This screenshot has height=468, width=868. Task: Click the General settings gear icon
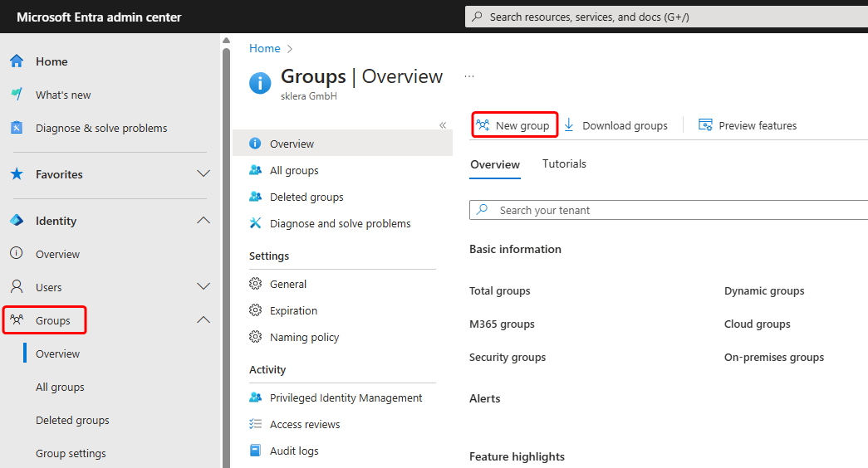coord(255,284)
